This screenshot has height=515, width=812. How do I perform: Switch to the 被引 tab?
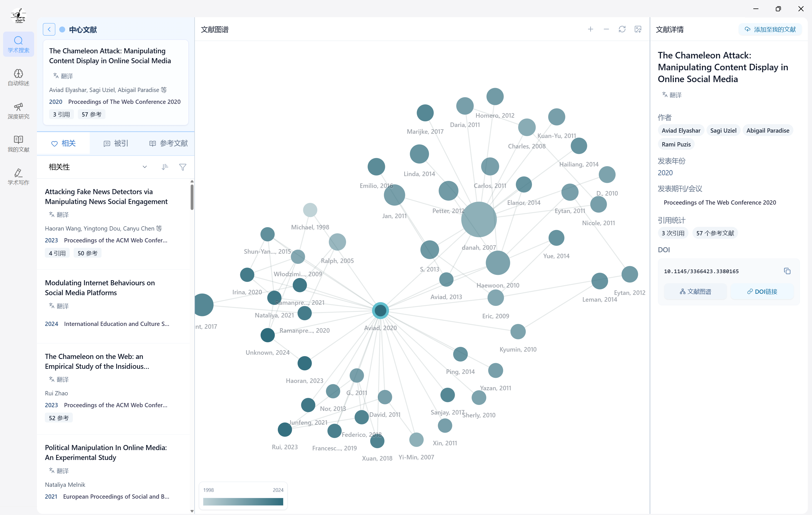point(116,143)
